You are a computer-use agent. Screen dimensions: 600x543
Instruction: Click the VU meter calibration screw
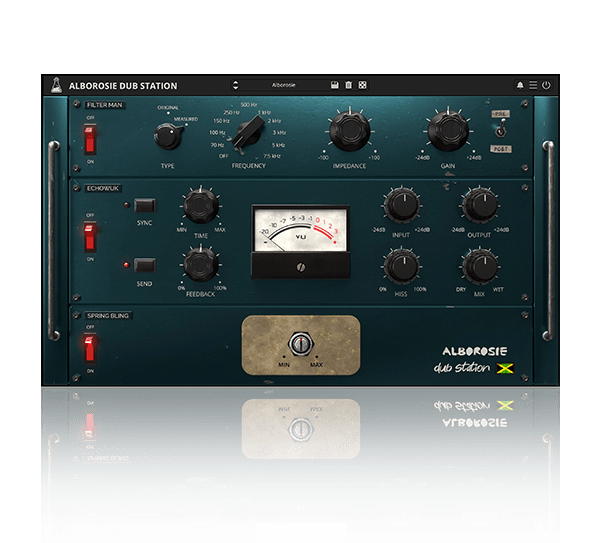pyautogui.click(x=301, y=267)
